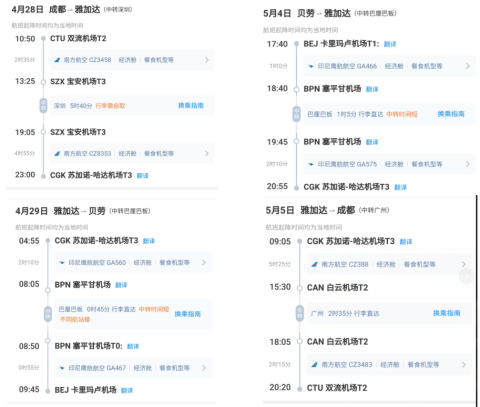Click the Garuda logo on flight GA575

311,164
